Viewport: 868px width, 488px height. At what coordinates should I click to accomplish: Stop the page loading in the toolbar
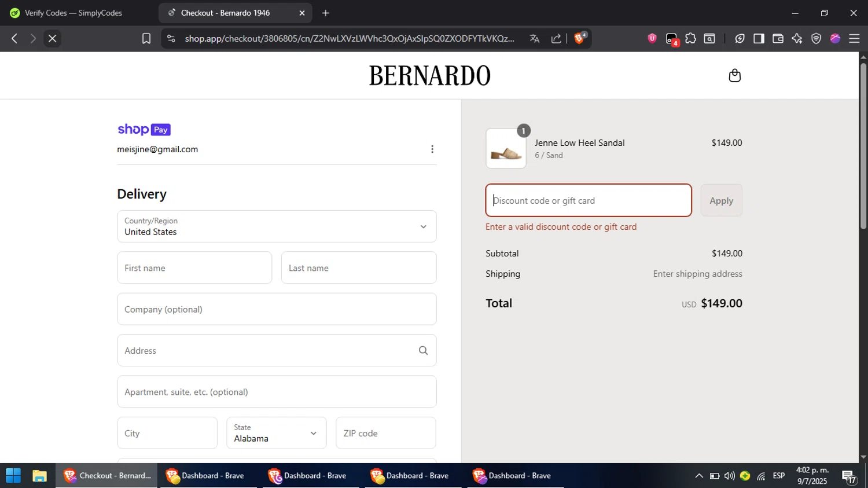pyautogui.click(x=52, y=38)
